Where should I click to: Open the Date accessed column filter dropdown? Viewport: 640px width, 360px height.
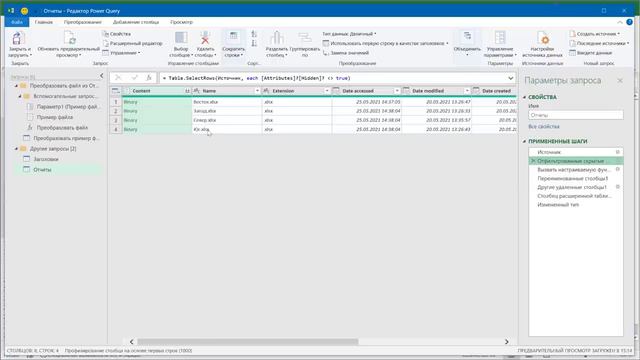pyautogui.click(x=397, y=91)
